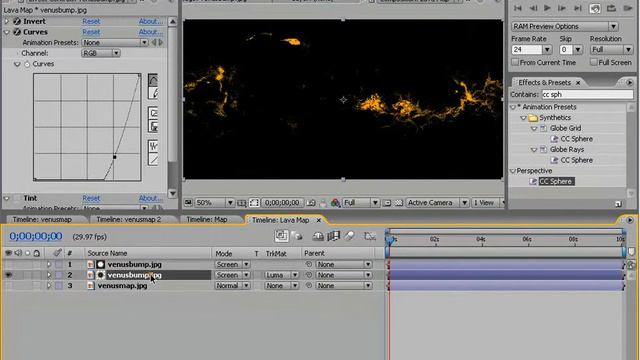Hide layer 2 venusbump.jpg eye icon

pyautogui.click(x=8, y=275)
